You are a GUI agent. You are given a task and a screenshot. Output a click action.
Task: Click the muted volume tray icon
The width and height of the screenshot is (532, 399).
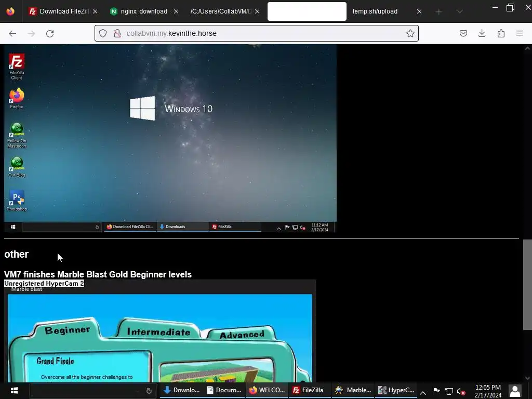(461, 392)
